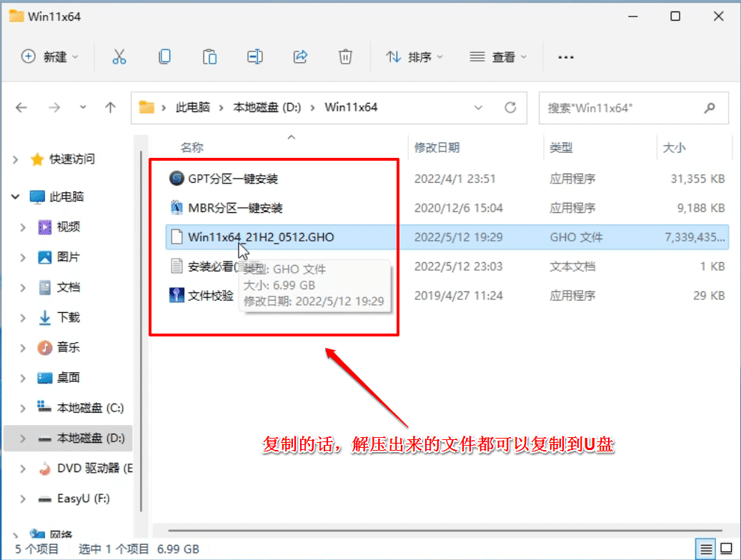This screenshot has height=560, width=741.
Task: Select the Cut icon in the toolbar
Action: coord(119,56)
